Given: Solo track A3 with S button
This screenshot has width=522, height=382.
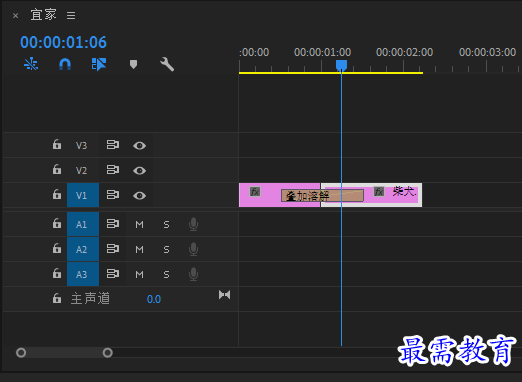Looking at the screenshot, I should point(166,274).
